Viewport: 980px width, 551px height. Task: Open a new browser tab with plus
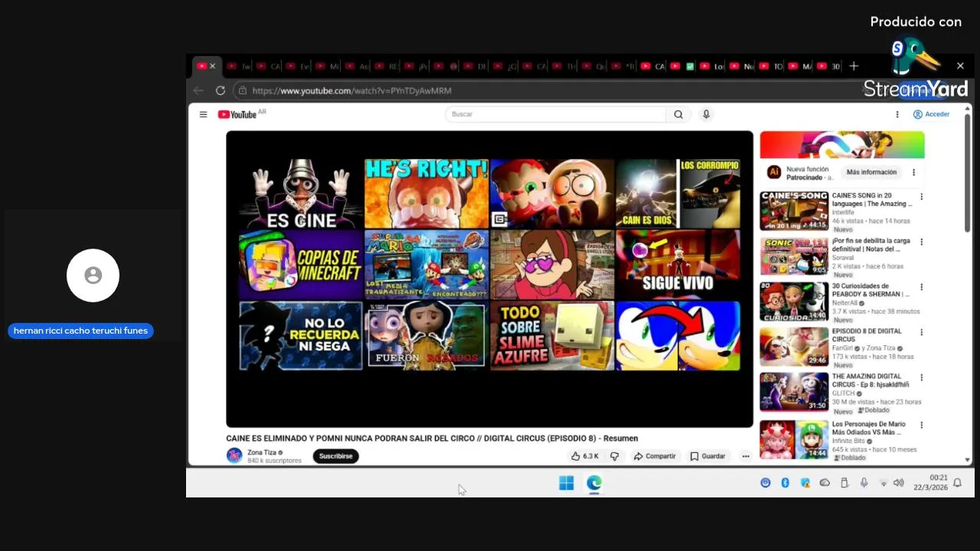click(x=854, y=66)
